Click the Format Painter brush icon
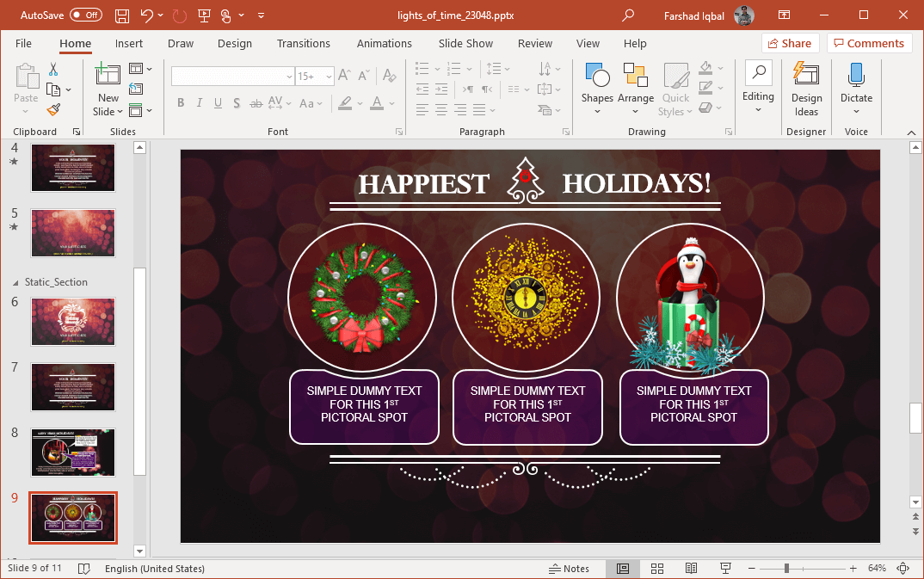Viewport: 924px width, 579px height. point(53,109)
